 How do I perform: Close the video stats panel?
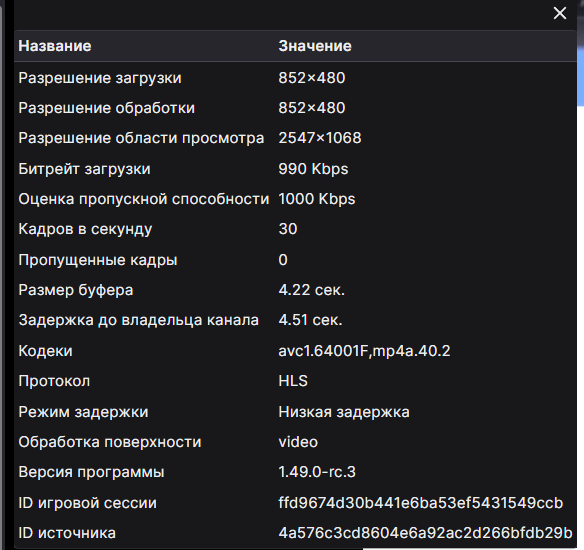click(559, 13)
